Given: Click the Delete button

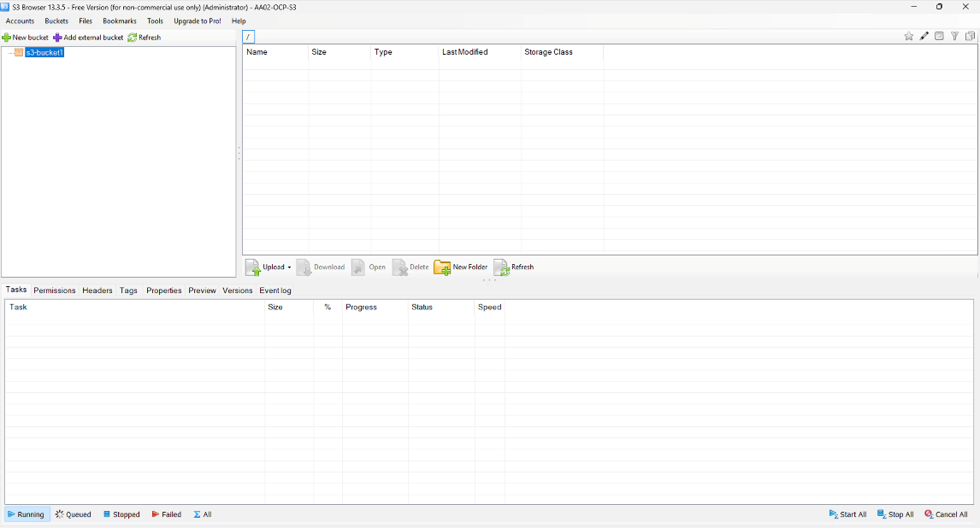Looking at the screenshot, I should tap(410, 267).
